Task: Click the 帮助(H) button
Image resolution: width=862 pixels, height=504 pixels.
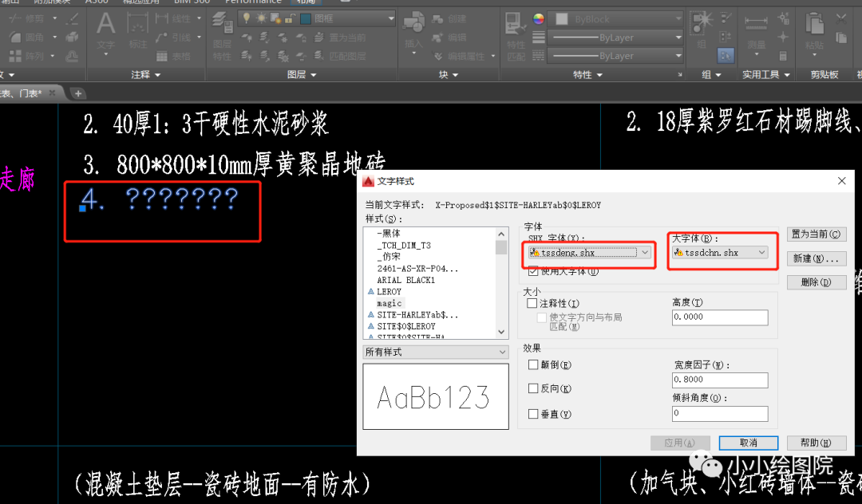Action: click(x=817, y=443)
